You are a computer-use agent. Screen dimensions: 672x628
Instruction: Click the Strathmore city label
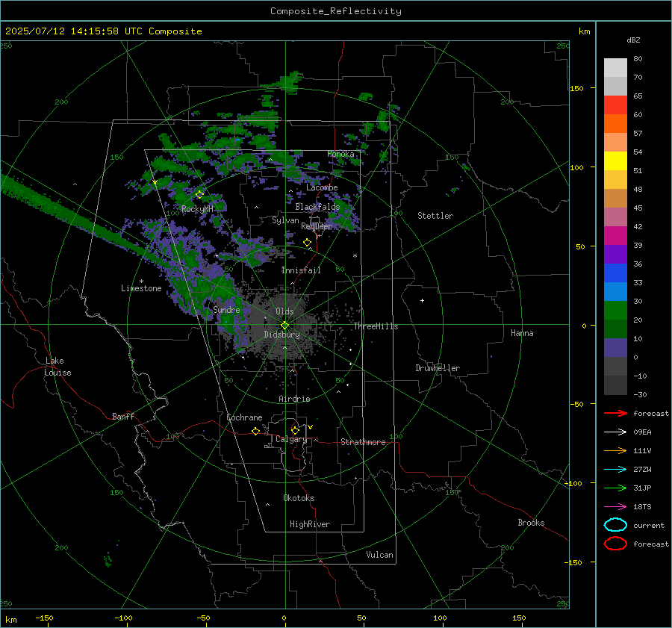click(363, 442)
